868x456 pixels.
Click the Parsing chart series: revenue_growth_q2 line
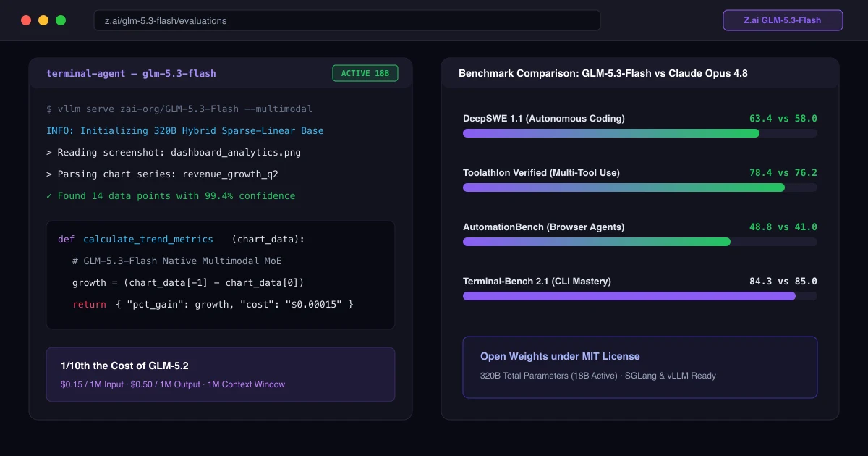(163, 174)
